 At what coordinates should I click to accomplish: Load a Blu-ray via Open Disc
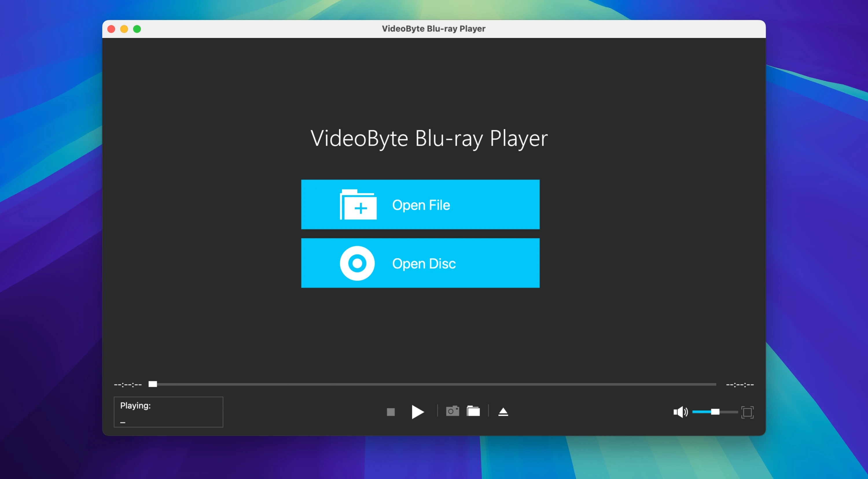tap(420, 263)
